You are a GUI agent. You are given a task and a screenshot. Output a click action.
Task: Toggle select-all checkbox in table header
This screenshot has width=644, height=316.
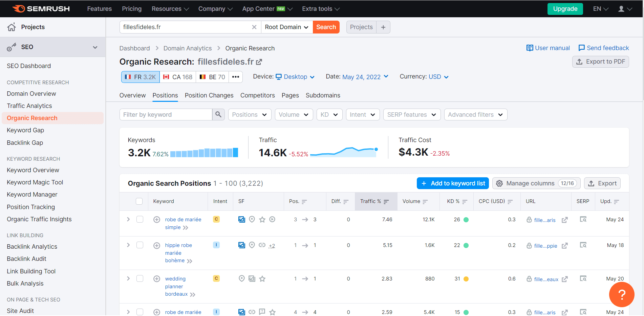(x=139, y=201)
